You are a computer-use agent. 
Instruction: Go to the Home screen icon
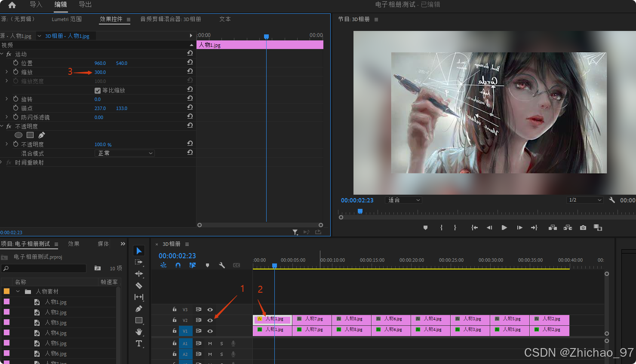[12, 5]
